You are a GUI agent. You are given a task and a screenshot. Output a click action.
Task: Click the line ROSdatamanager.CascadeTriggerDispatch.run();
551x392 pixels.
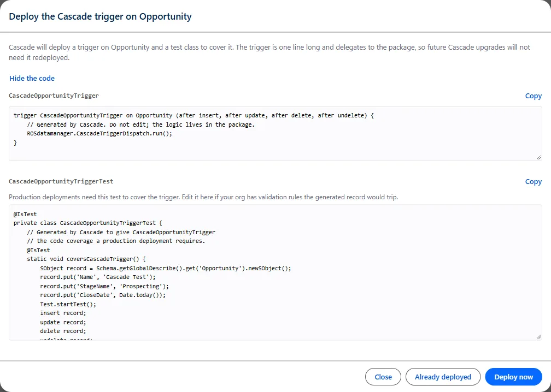coord(99,134)
